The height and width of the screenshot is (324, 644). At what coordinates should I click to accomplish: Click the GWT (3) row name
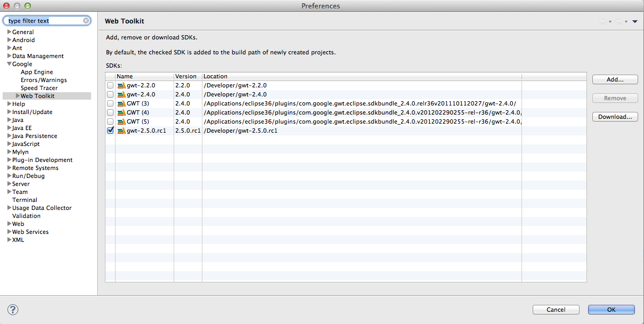137,103
